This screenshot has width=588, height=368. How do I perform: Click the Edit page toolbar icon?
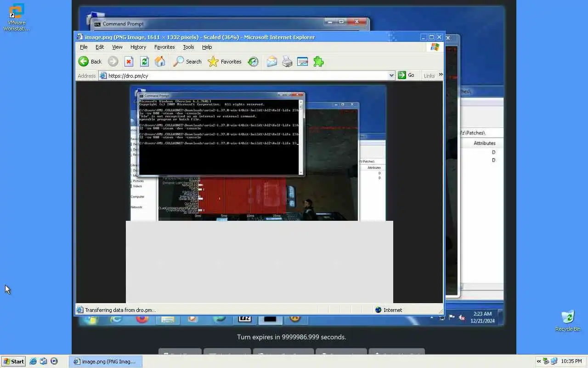point(303,62)
